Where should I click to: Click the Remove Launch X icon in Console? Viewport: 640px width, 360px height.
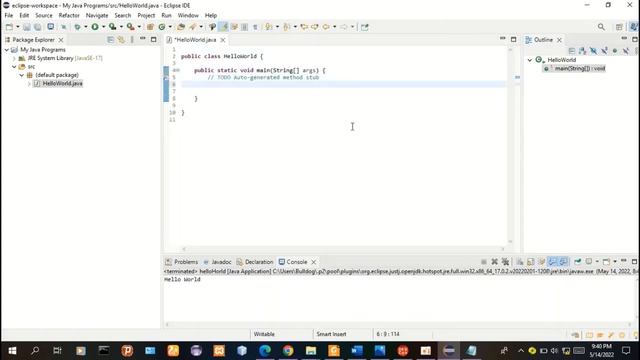(494, 262)
